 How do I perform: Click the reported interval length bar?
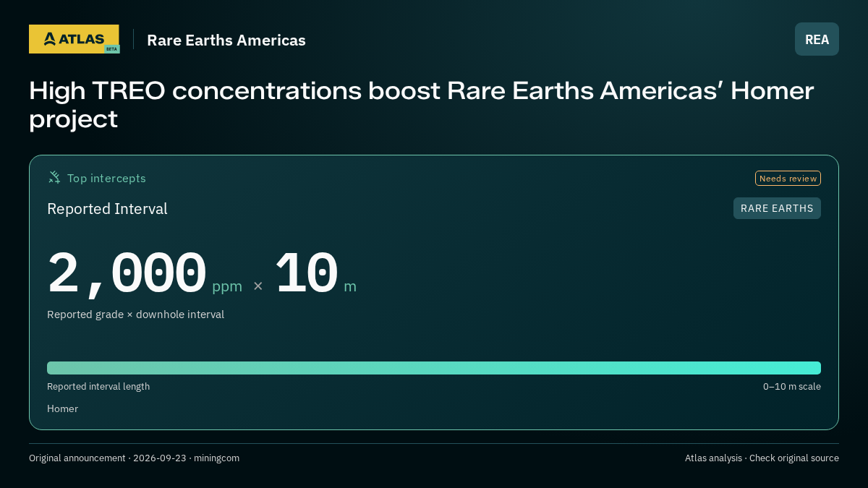(x=434, y=368)
